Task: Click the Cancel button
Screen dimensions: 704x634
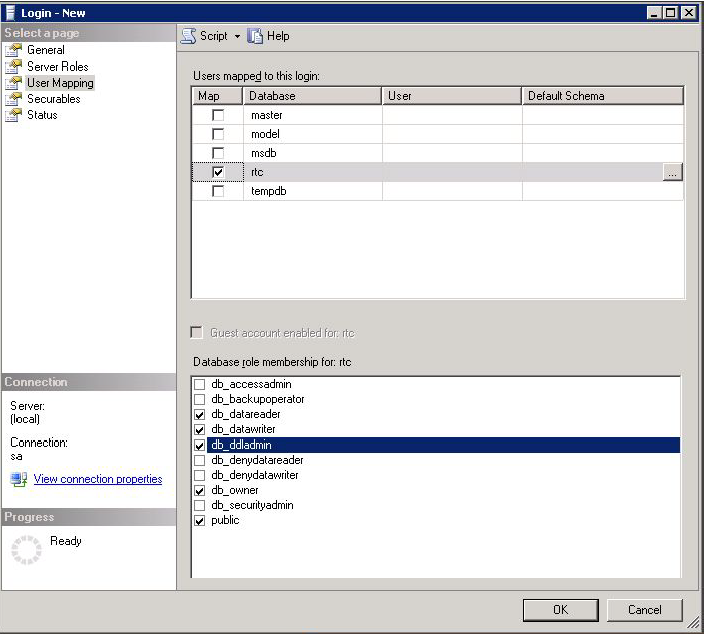Action: pyautogui.click(x=644, y=610)
